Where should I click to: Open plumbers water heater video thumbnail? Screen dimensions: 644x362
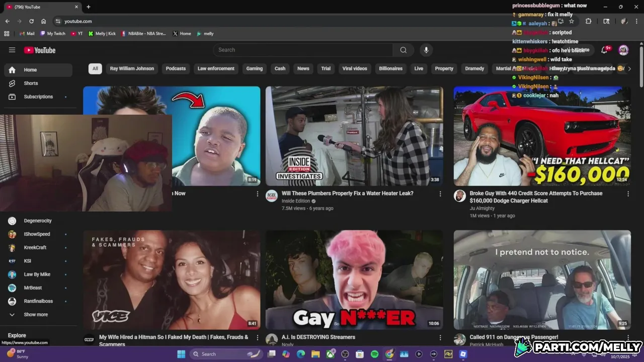coord(354,136)
